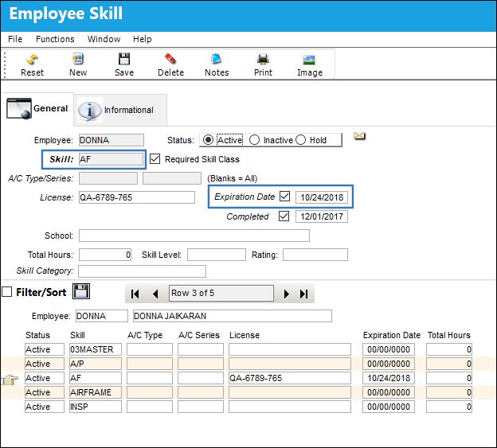
Task: Click the Expiration Date field 10/24/2018
Action: tap(322, 197)
